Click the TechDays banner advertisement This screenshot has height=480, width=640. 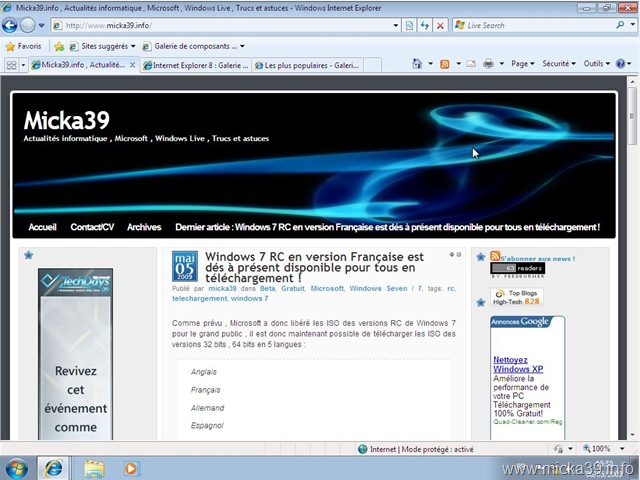coord(76,353)
